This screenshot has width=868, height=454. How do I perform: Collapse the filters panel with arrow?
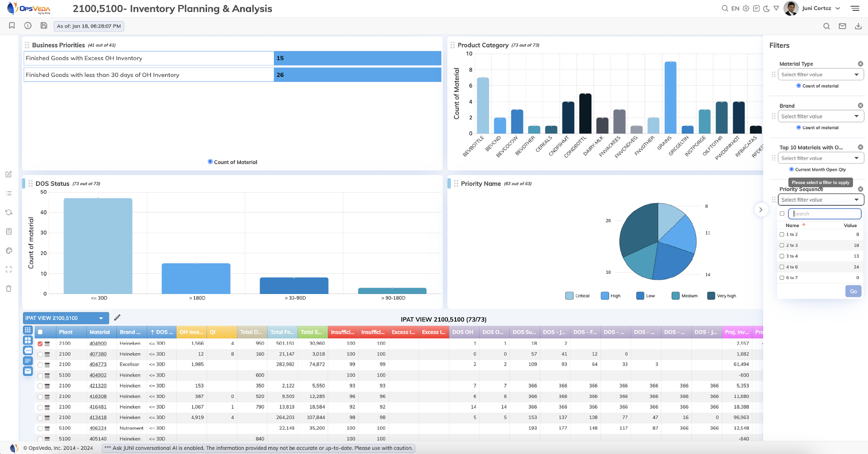tap(761, 210)
